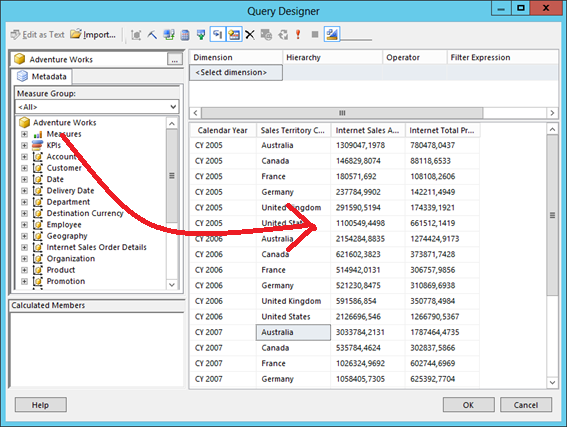Expand the KPIs tree node
Image resolution: width=567 pixels, height=427 pixels.
(24, 145)
